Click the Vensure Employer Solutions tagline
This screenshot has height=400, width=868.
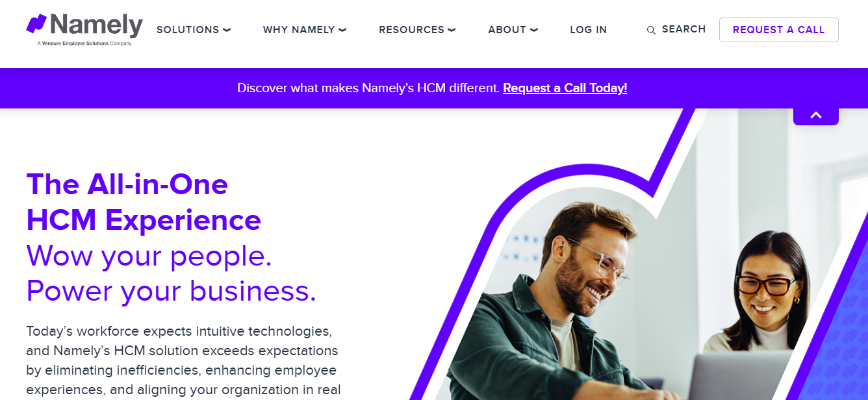pos(84,44)
